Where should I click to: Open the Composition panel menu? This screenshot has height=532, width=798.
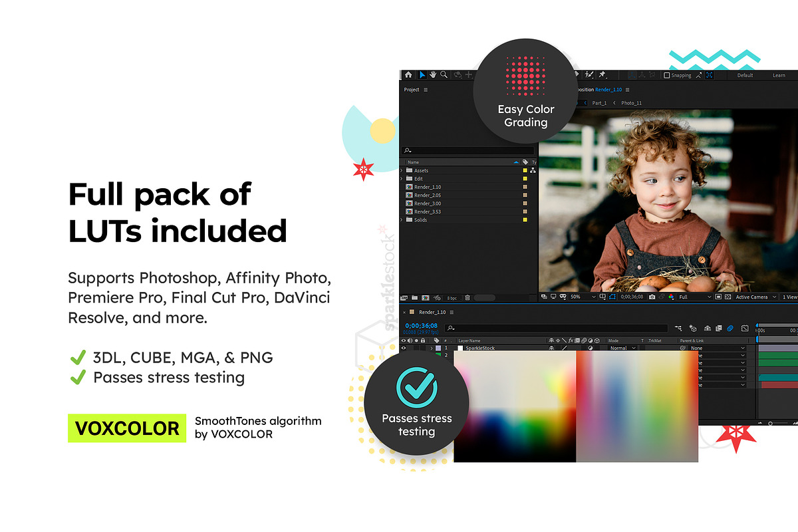click(627, 90)
